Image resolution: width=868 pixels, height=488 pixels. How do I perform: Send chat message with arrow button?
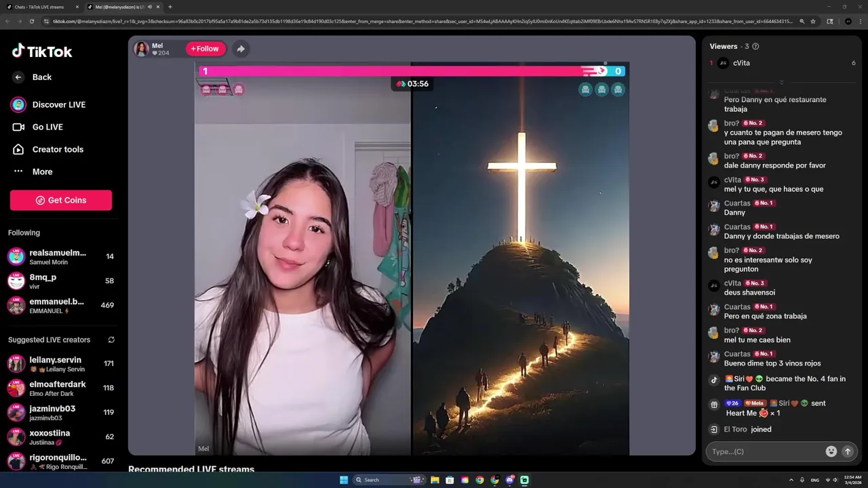pyautogui.click(x=847, y=451)
